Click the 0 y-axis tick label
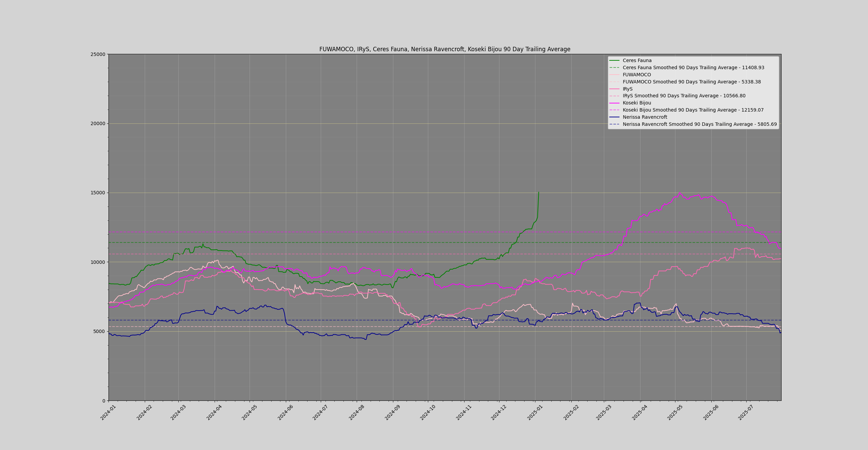The image size is (868, 450). (x=104, y=401)
